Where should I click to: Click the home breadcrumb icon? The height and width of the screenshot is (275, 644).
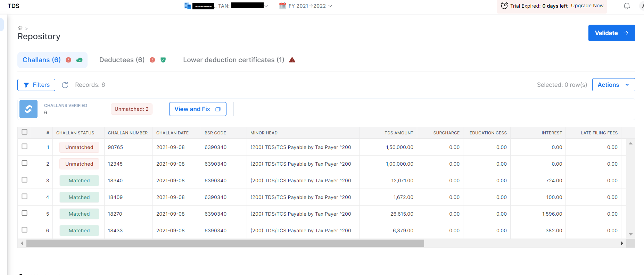(20, 28)
